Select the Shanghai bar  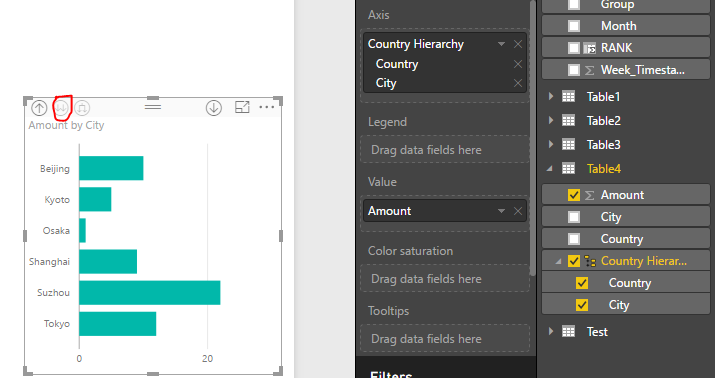(108, 262)
